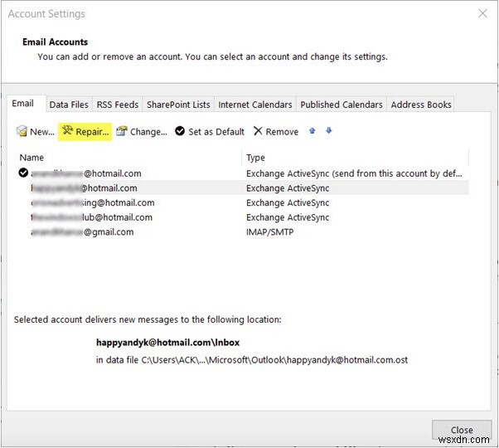Viewport: 499px width, 448px height.
Task: Click the Type column header
Action: click(x=355, y=158)
